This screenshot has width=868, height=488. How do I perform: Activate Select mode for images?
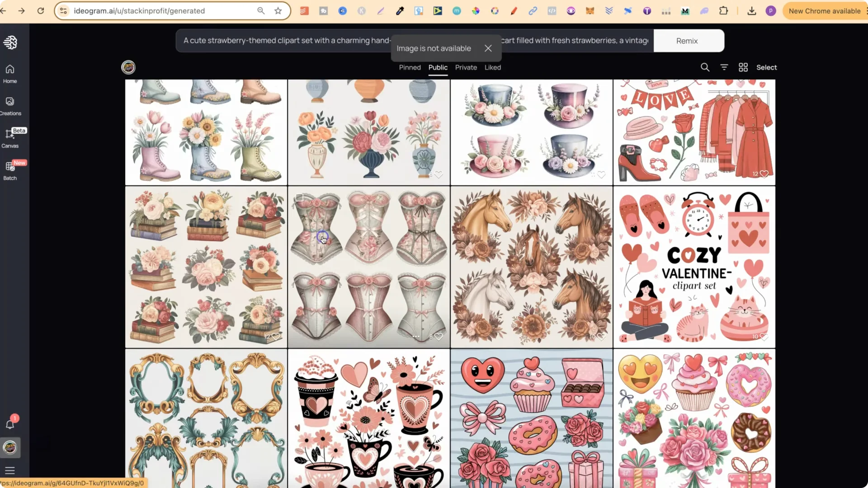click(766, 67)
